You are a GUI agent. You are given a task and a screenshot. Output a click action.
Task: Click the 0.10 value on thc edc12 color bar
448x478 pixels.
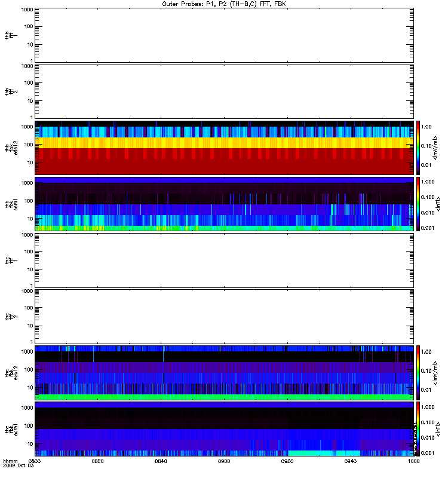[426, 370]
